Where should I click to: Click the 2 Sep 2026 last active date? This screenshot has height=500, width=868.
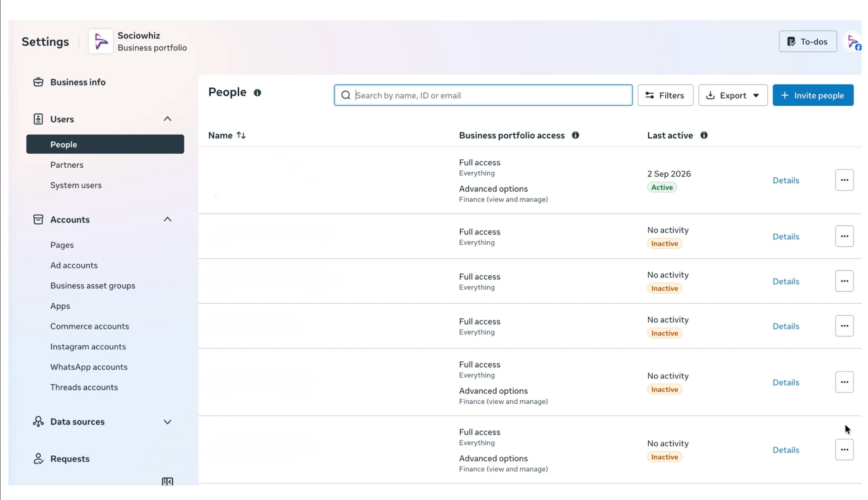669,174
